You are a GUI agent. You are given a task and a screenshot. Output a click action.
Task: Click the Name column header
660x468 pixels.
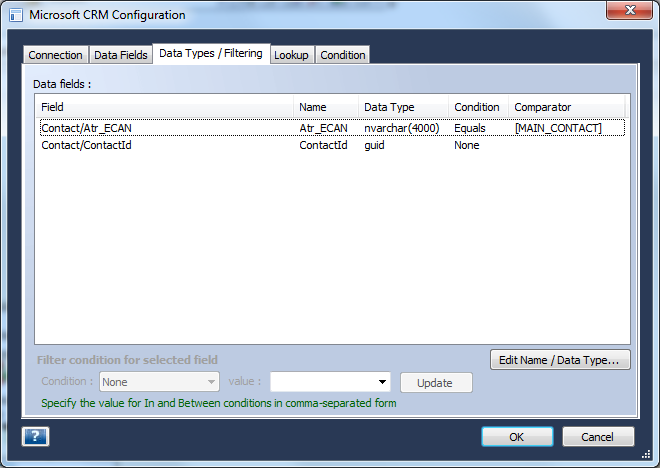(x=326, y=107)
